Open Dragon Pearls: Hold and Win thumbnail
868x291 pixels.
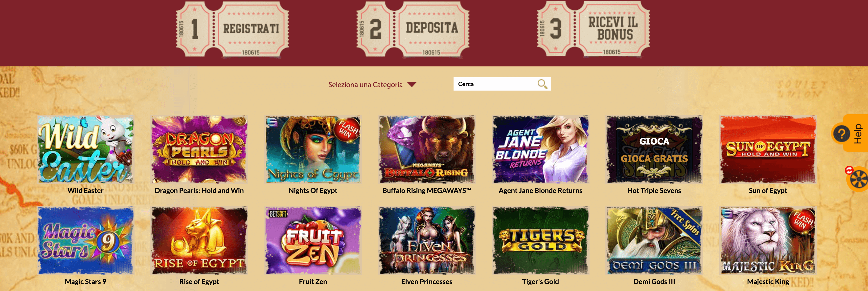(x=199, y=149)
